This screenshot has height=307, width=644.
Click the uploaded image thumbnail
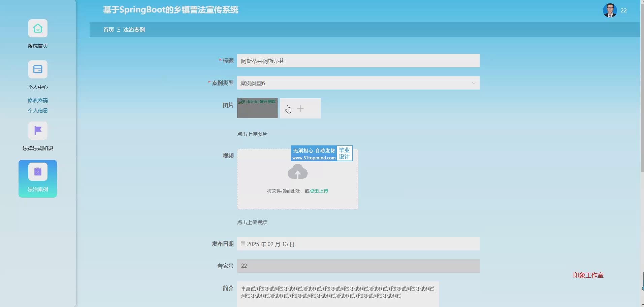257,108
